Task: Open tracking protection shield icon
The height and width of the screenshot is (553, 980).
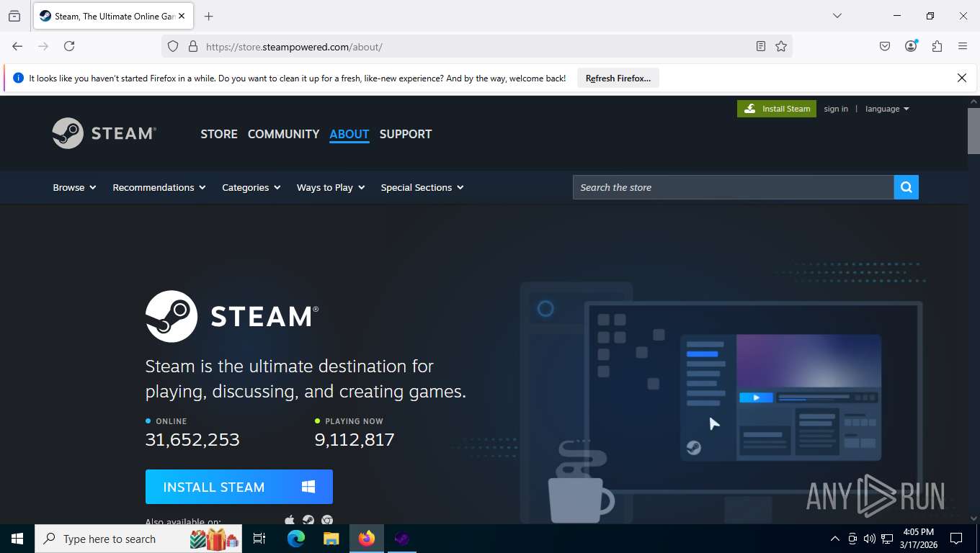Action: click(x=173, y=46)
